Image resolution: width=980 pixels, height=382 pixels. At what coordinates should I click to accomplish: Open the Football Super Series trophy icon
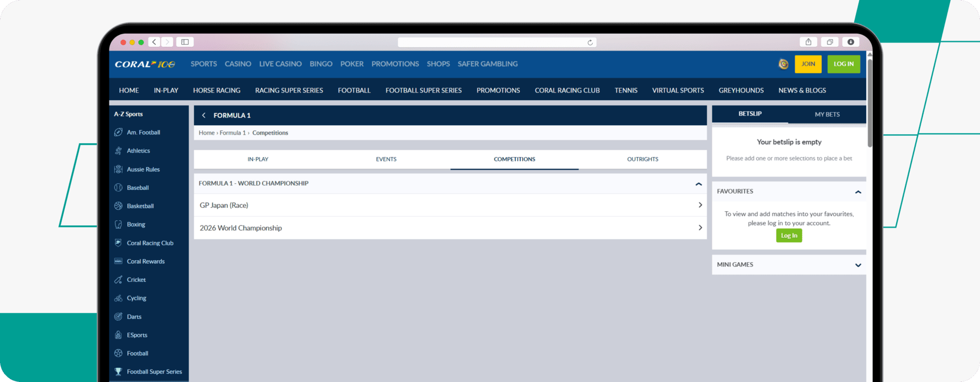pos(118,372)
